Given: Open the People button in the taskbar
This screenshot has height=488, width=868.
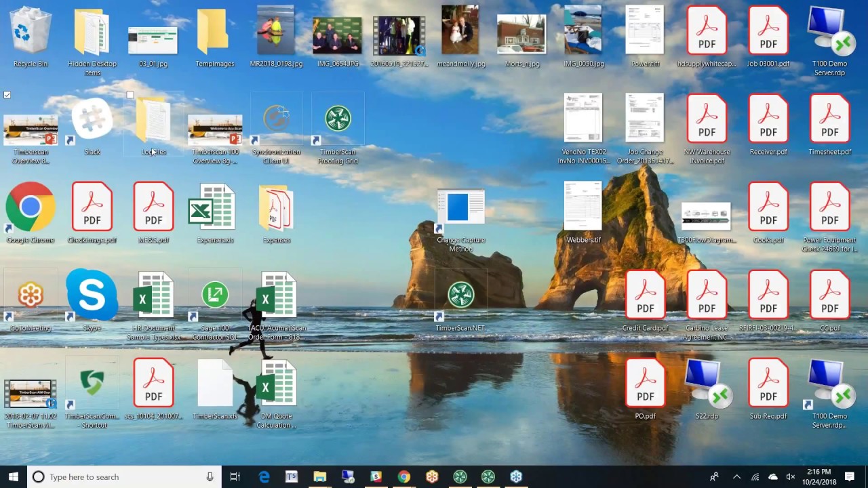Looking at the screenshot, I should (x=713, y=476).
